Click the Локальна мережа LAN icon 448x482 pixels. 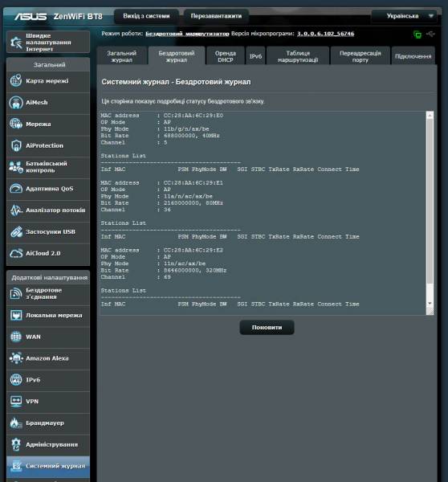click(16, 316)
